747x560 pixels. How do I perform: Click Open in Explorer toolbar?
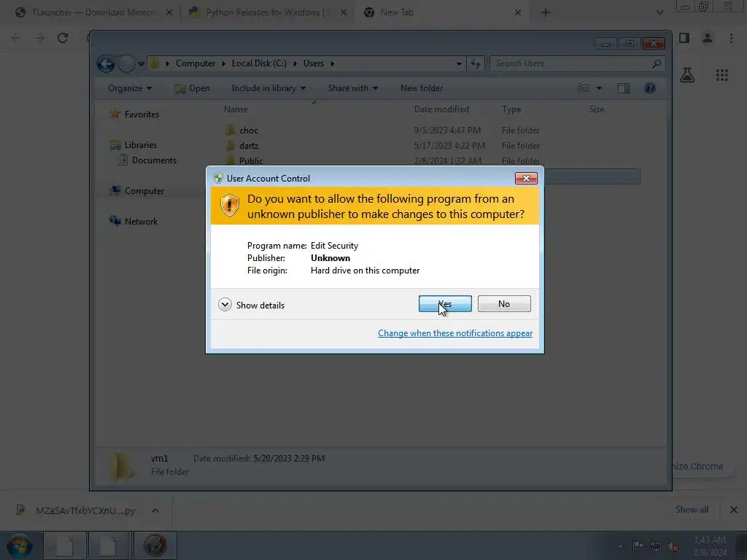[x=192, y=88]
